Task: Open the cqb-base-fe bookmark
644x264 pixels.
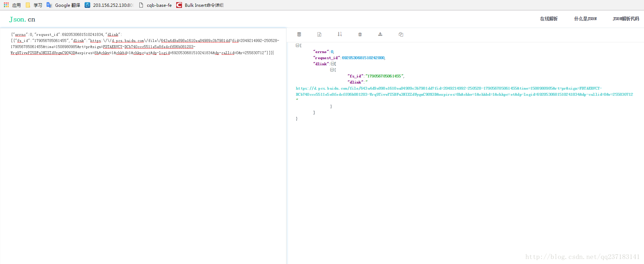Action: coord(155,5)
